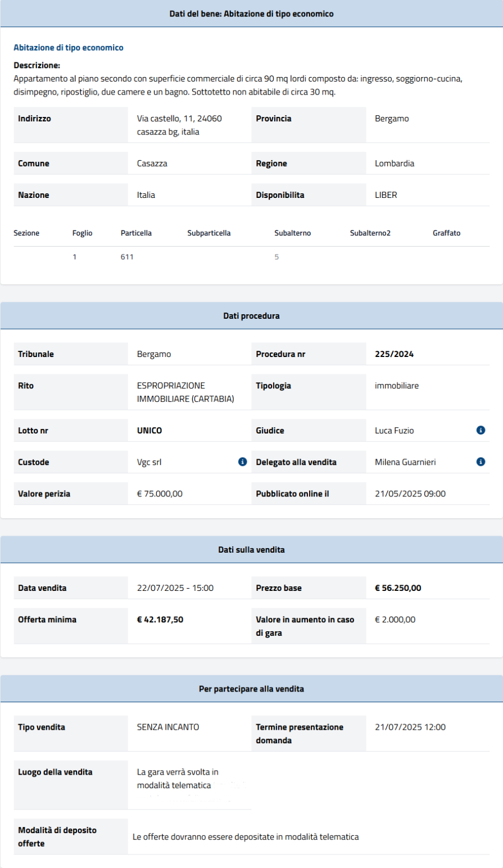This screenshot has width=503, height=868.
Task: Select the Prezzo base '€ 56.250,00'
Action: (398, 588)
